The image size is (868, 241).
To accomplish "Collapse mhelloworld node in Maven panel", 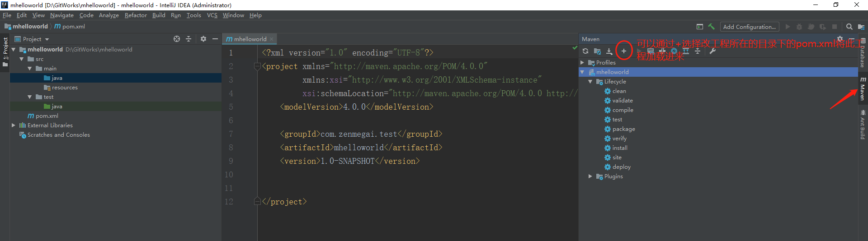I will tap(582, 72).
